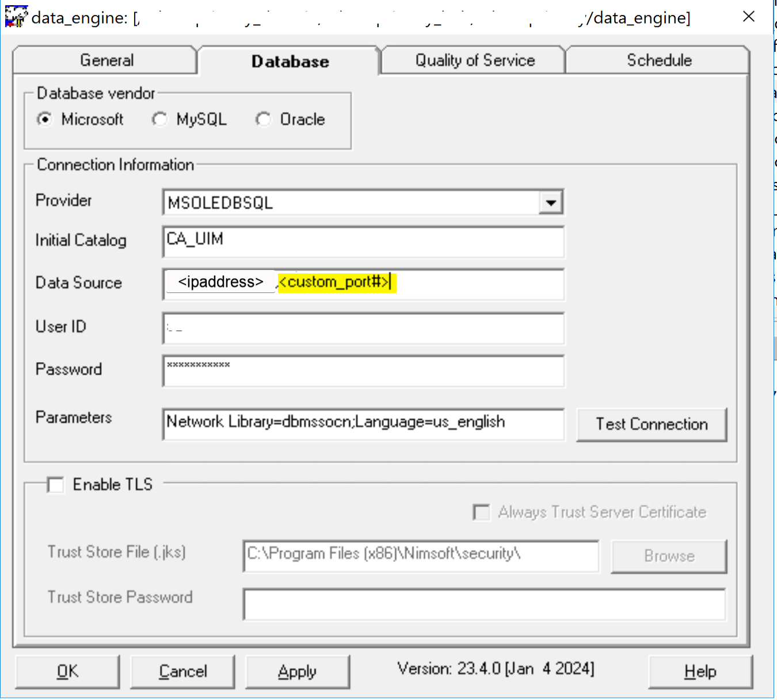777x700 pixels.
Task: Focus the User ID input box
Action: (x=363, y=329)
